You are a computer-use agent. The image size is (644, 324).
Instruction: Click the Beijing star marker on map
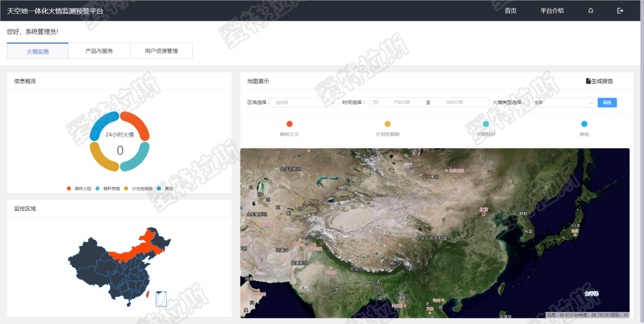point(483,214)
